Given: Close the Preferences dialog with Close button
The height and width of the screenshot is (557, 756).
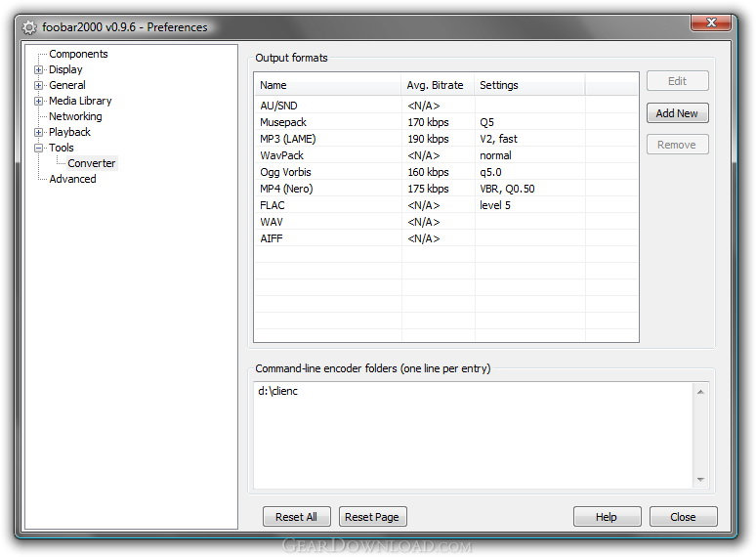Looking at the screenshot, I should pyautogui.click(x=683, y=517).
